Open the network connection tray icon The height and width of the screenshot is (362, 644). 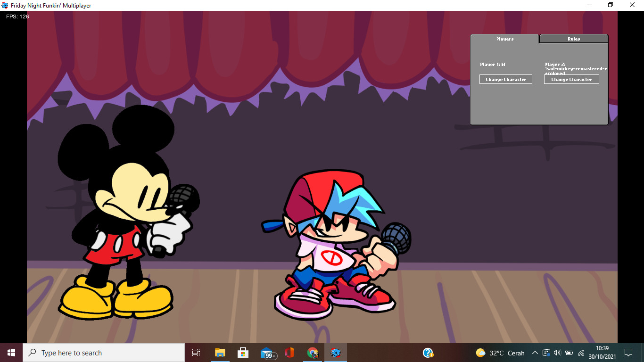(546, 353)
